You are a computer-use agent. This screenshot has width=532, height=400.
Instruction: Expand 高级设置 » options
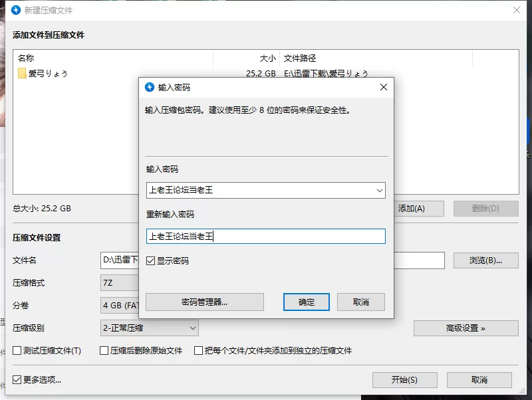[466, 328]
